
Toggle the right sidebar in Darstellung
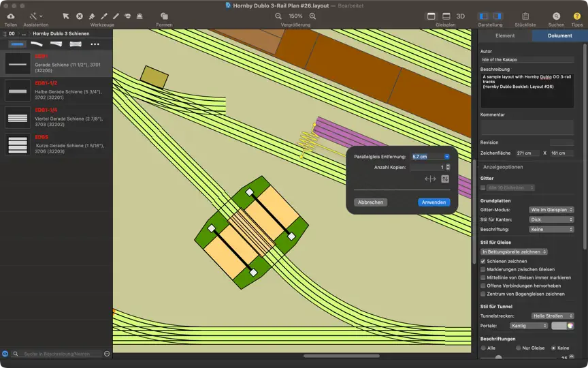497,16
